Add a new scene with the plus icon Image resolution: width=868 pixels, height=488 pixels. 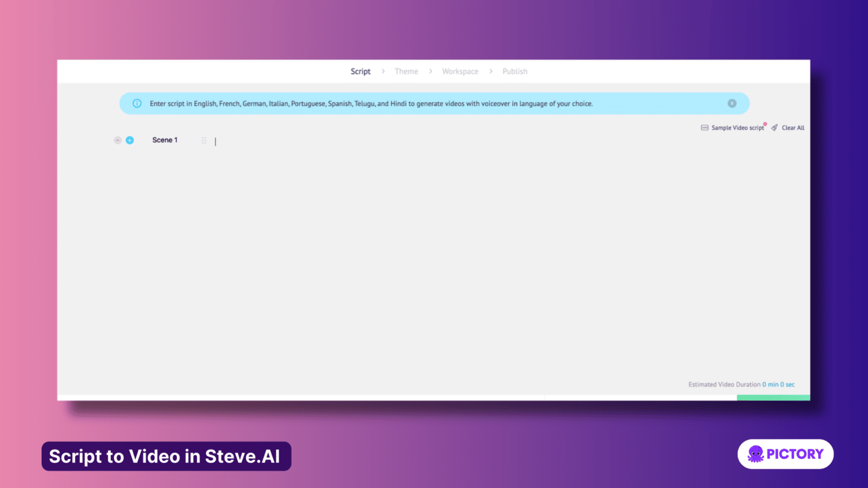coord(130,140)
